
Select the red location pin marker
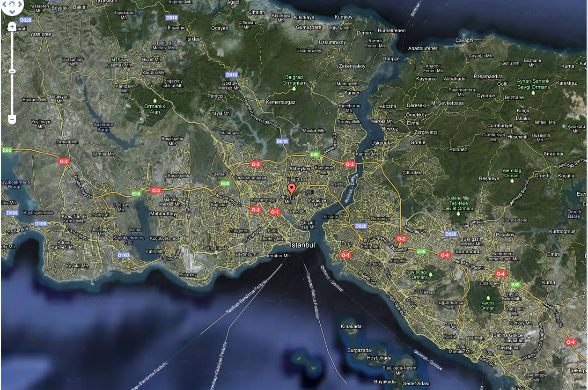[292, 189]
